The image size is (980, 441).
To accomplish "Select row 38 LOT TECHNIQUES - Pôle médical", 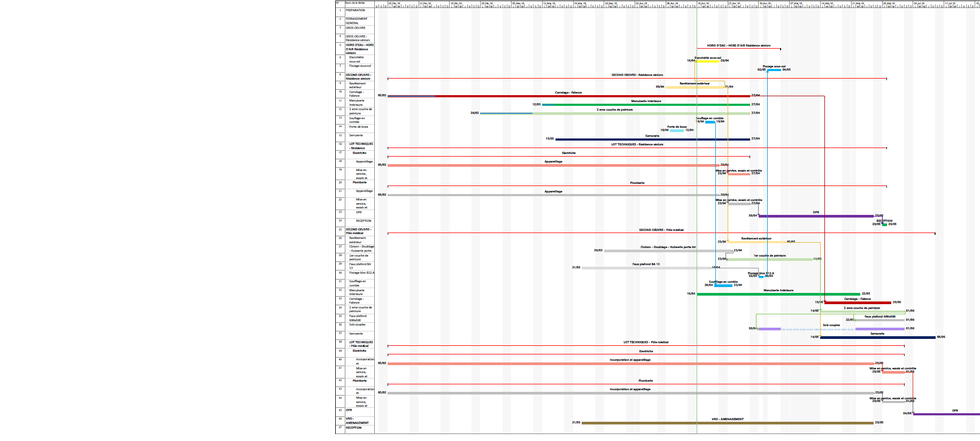I will click(355, 344).
